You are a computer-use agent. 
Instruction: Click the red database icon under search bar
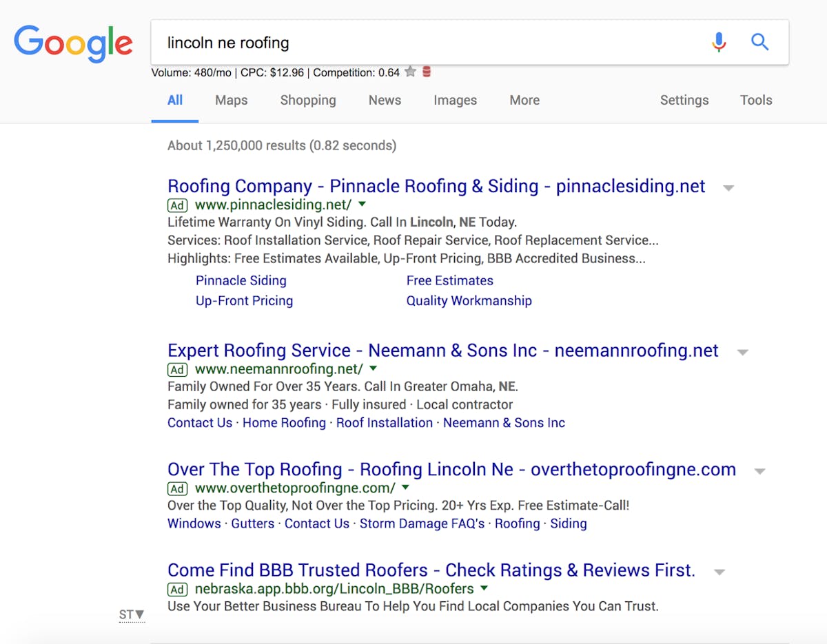[427, 72]
